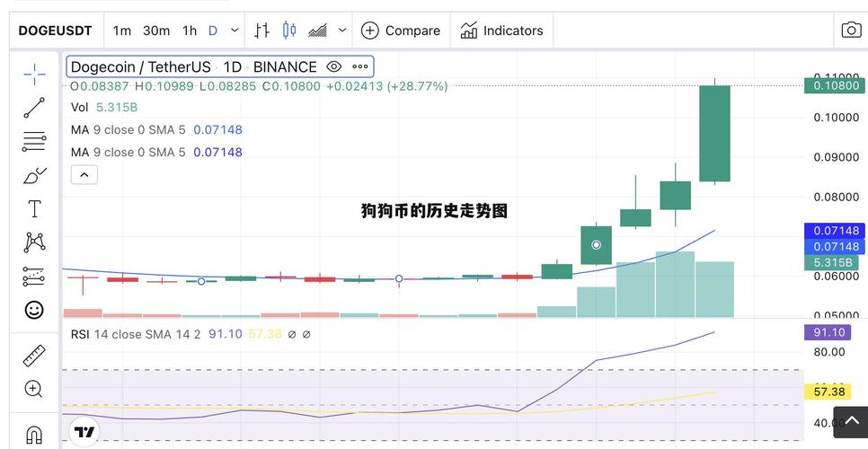Select the brush drawing tool
This screenshot has width=868, height=449.
point(34,176)
